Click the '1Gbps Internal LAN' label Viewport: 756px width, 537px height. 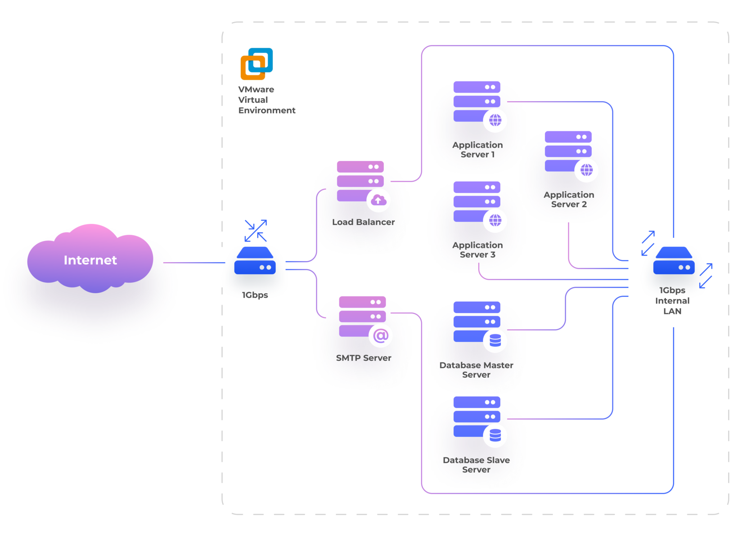(x=672, y=300)
